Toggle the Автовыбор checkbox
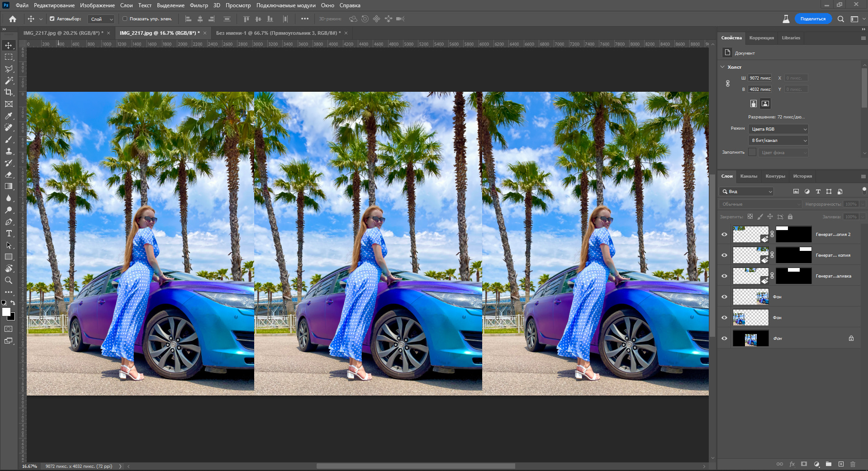 click(52, 19)
